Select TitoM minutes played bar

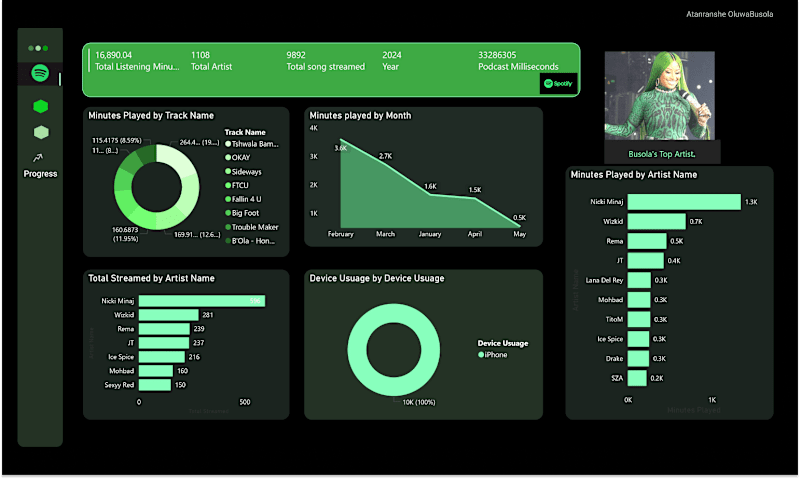[639, 319]
